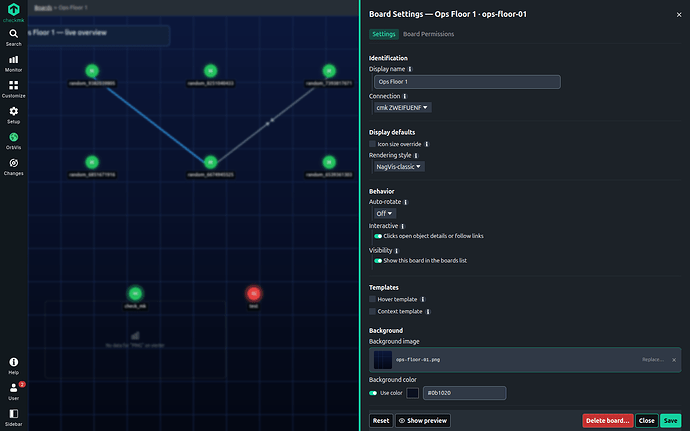Viewport: 690px width, 431px height.
Task: Toggle Show this board in boards list
Action: click(378, 261)
